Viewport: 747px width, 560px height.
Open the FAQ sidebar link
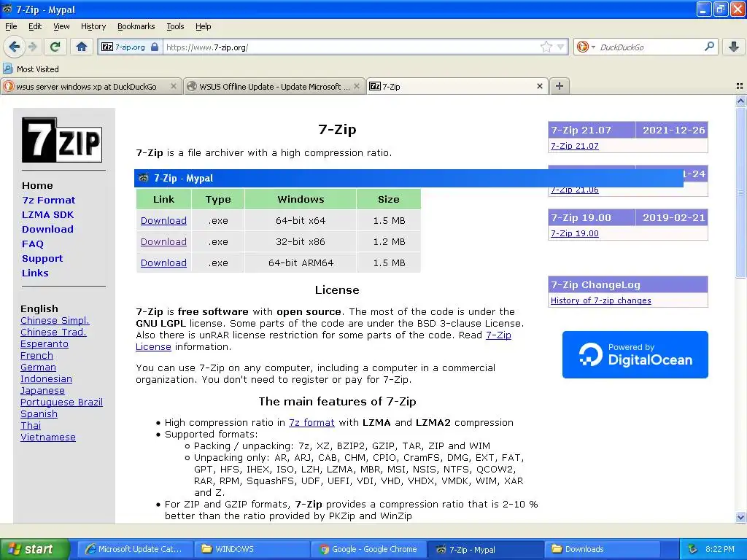[32, 244]
